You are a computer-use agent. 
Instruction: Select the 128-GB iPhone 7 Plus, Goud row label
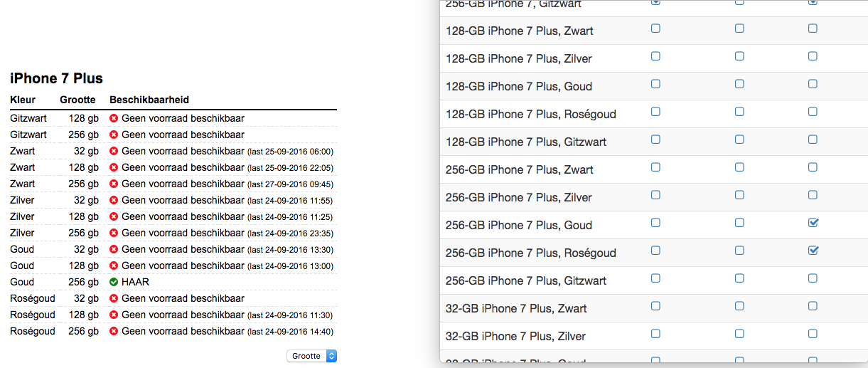[x=519, y=86]
